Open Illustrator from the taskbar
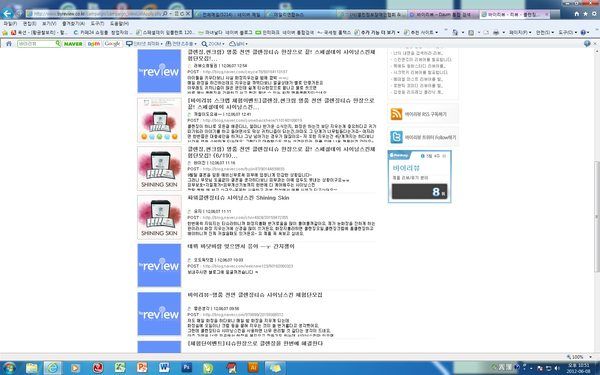This screenshot has width=600, height=375. click(x=253, y=368)
